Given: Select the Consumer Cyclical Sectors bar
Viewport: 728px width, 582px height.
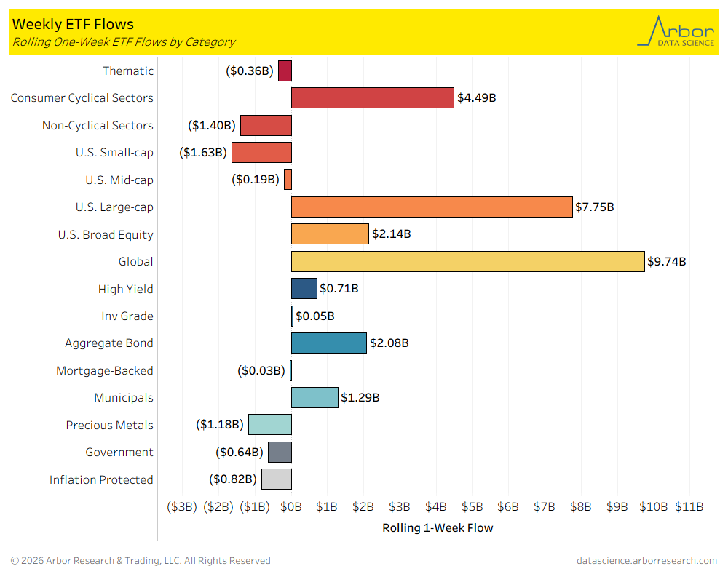Looking at the screenshot, I should (x=372, y=97).
